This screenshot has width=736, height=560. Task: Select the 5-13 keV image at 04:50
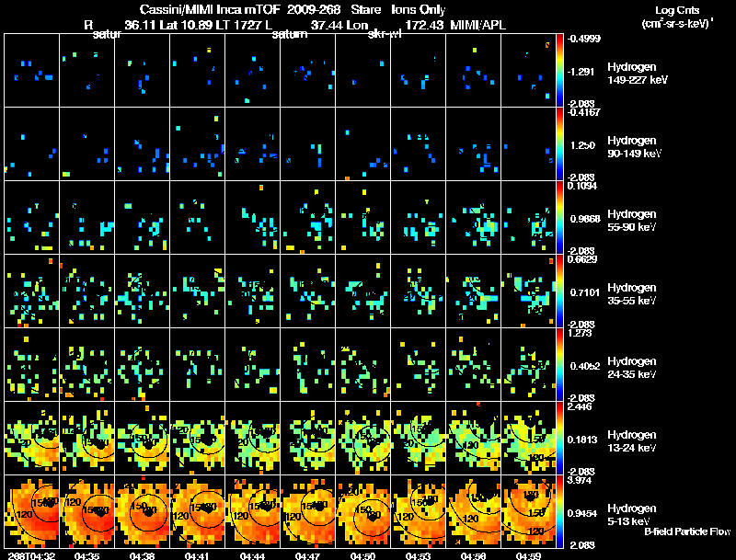362,512
